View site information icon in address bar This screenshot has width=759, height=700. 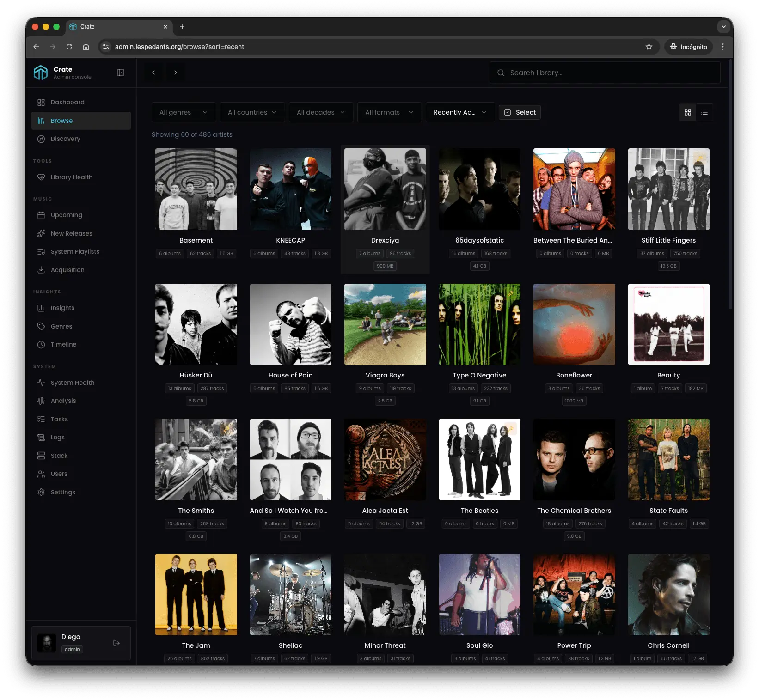coord(106,47)
